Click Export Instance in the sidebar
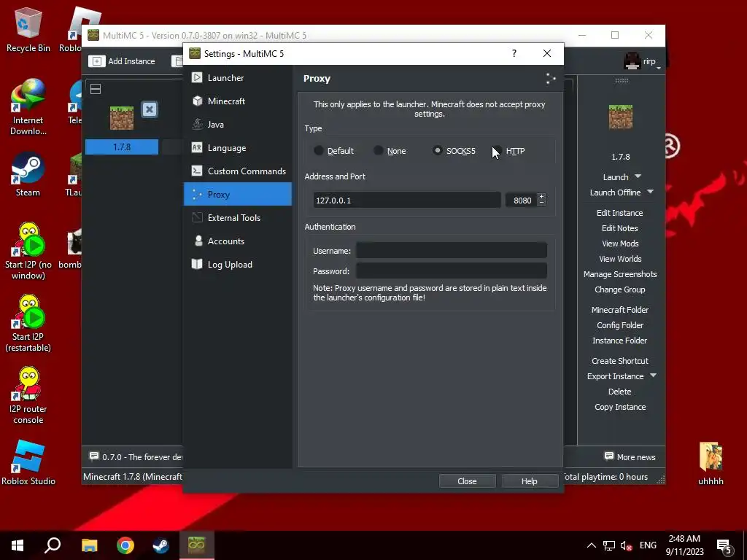Screen dimensions: 747x560 [x=615, y=376]
